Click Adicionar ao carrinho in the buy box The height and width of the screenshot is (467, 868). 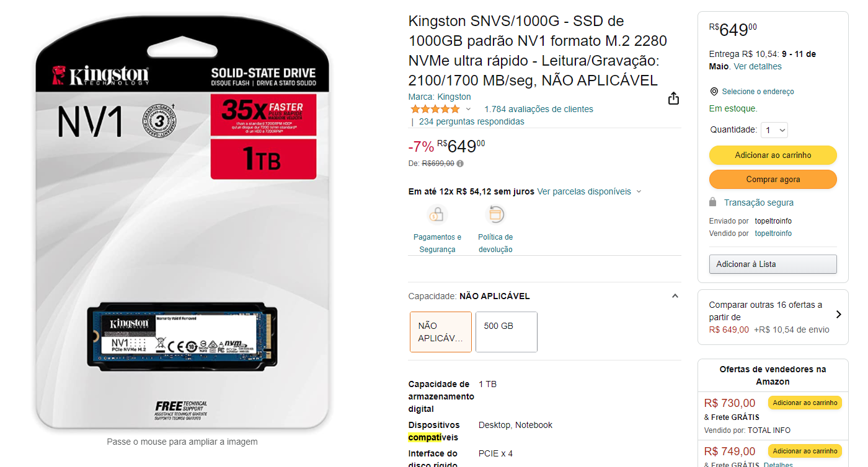[773, 155]
